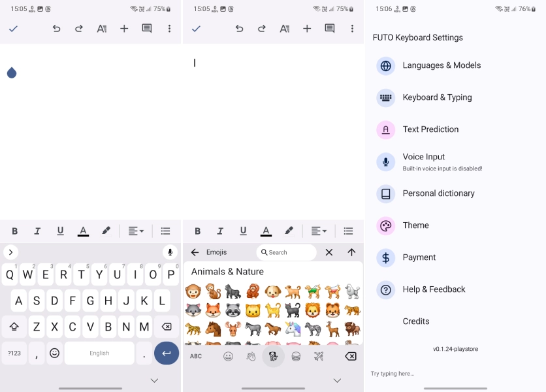Screen dimensions: 546x392
Task: Open Help & Feedback
Action: pos(455,290)
